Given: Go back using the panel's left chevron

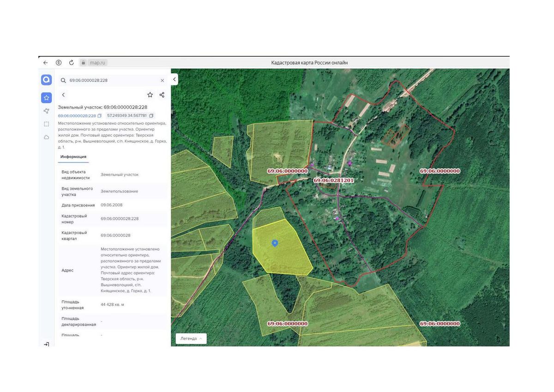Looking at the screenshot, I should pyautogui.click(x=63, y=95).
